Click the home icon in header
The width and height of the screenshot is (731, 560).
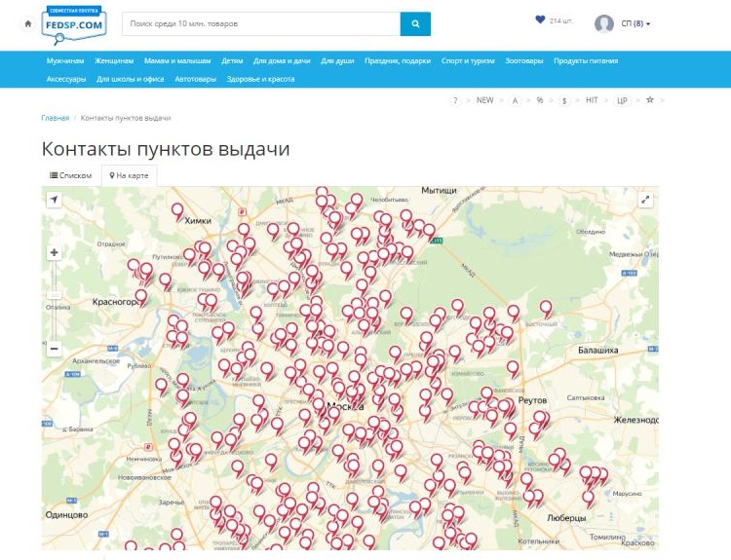28,23
